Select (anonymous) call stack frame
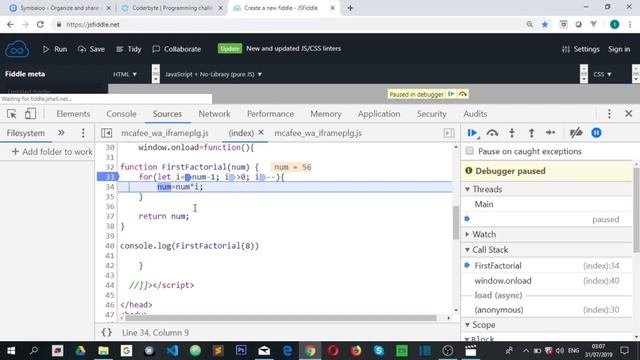Viewport: 640px width, 360px height. point(547,309)
